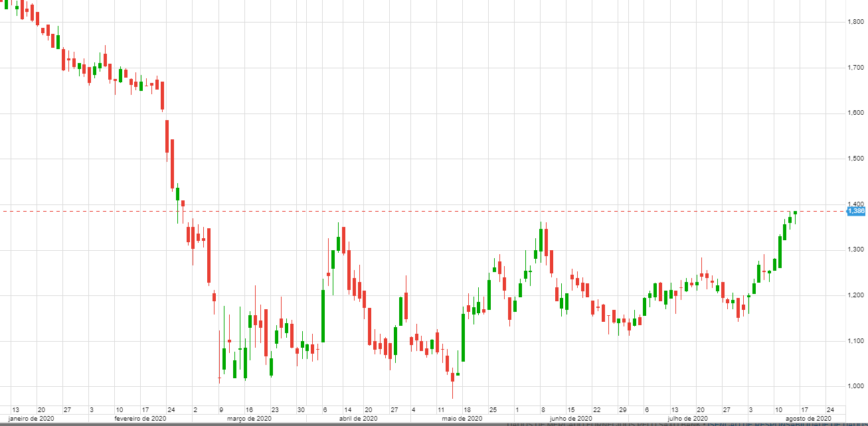The image size is (868, 426).
Task: Click the day label 11 in May
Action: [441, 409]
